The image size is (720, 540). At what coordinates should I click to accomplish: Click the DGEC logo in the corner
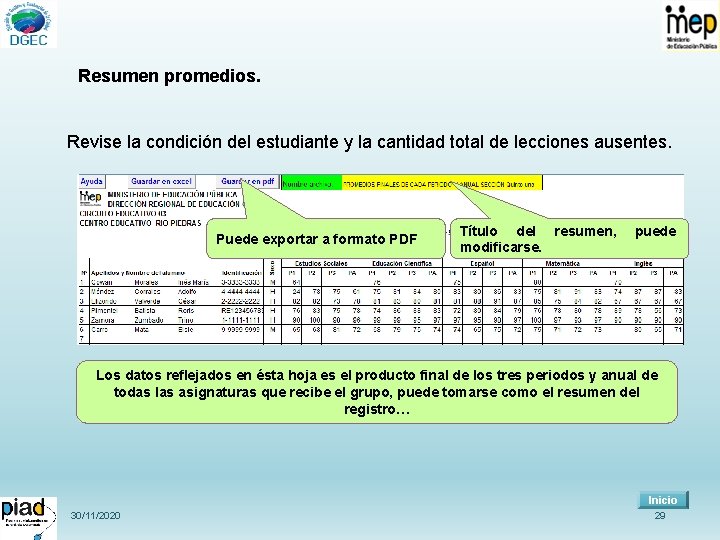[x=28, y=24]
